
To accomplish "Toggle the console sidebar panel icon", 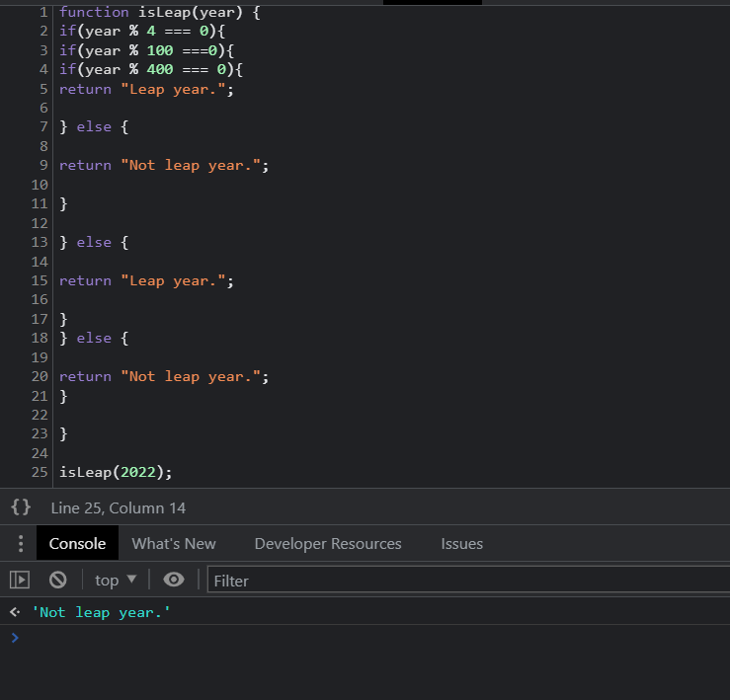I will [x=20, y=580].
